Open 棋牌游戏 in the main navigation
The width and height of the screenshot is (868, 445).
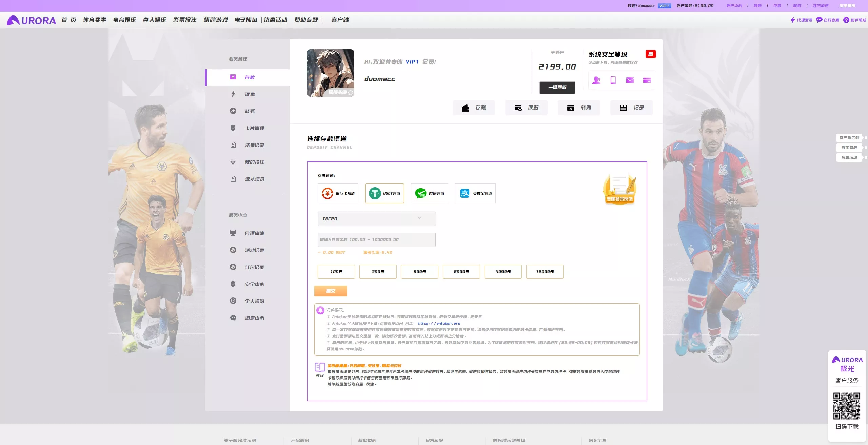tap(216, 20)
